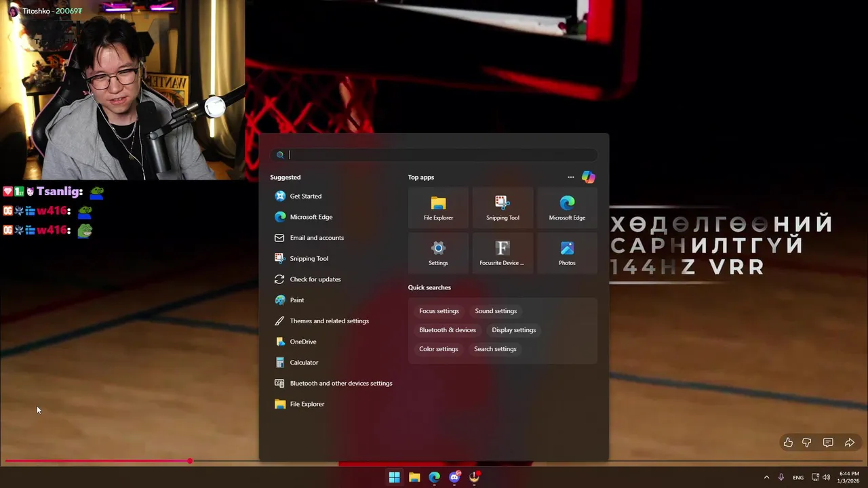
Task: Open the comments icon on the video
Action: tap(828, 443)
